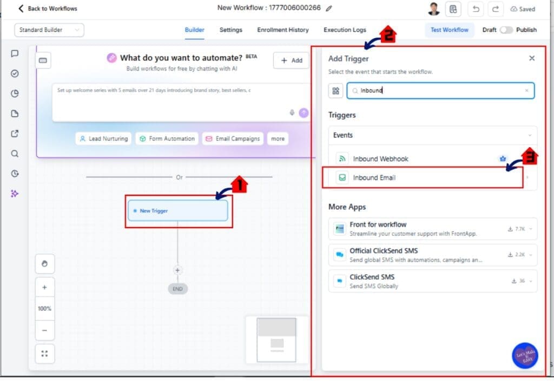Click the Test Workflow button
The image size is (554, 392).
(449, 30)
